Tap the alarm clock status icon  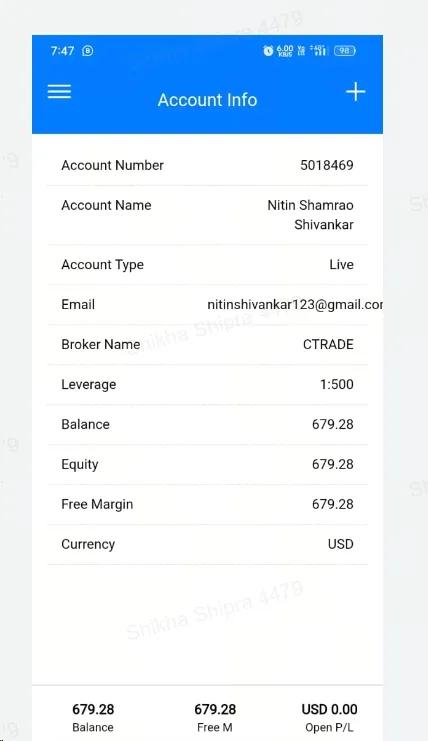(x=268, y=51)
